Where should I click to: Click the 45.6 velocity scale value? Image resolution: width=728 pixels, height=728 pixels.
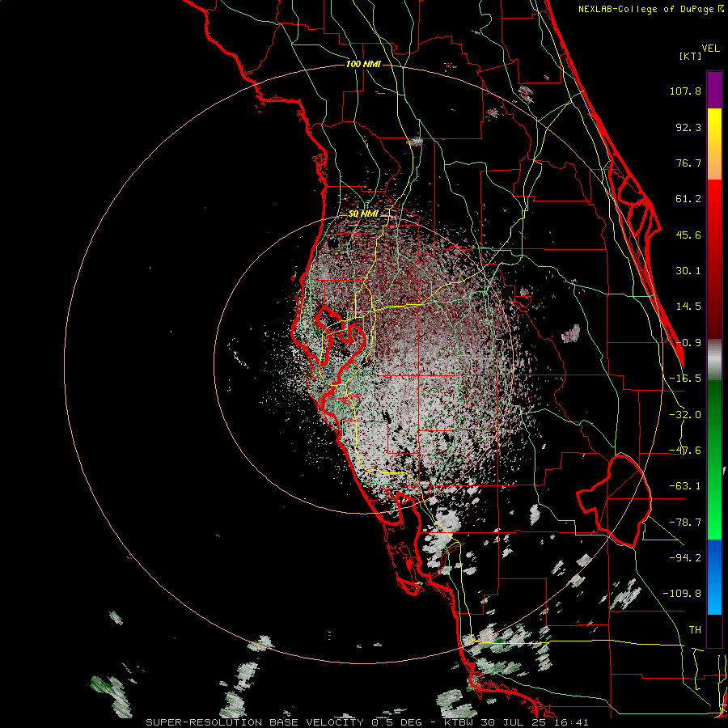[688, 235]
